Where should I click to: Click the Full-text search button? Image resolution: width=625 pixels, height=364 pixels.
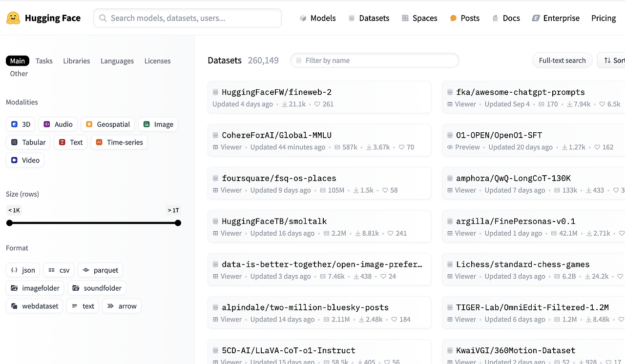point(562,61)
